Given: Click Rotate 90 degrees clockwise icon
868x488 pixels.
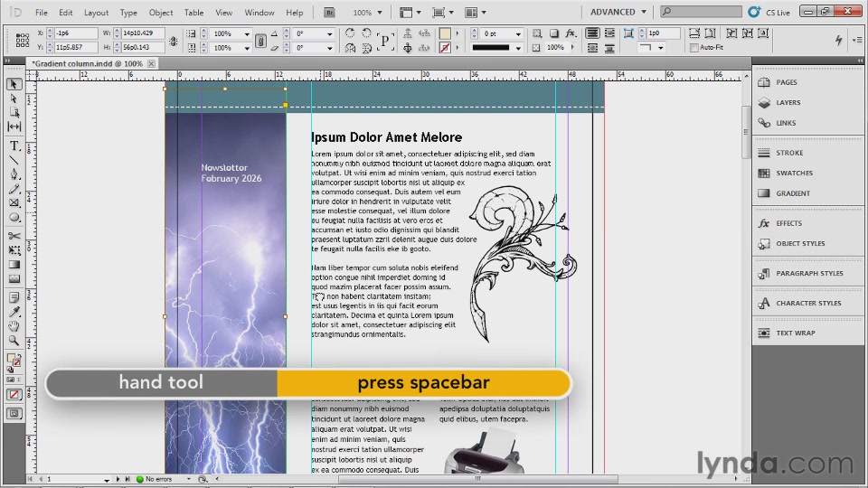Looking at the screenshot, I should click(350, 33).
